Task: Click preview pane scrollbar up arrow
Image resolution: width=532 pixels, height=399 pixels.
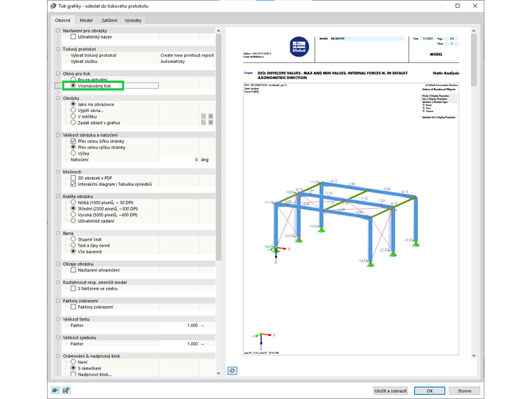Action: [x=474, y=31]
